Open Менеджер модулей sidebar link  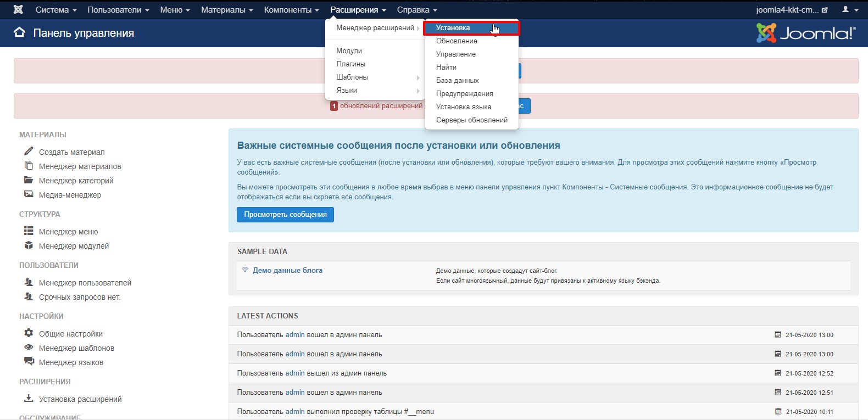(x=74, y=246)
